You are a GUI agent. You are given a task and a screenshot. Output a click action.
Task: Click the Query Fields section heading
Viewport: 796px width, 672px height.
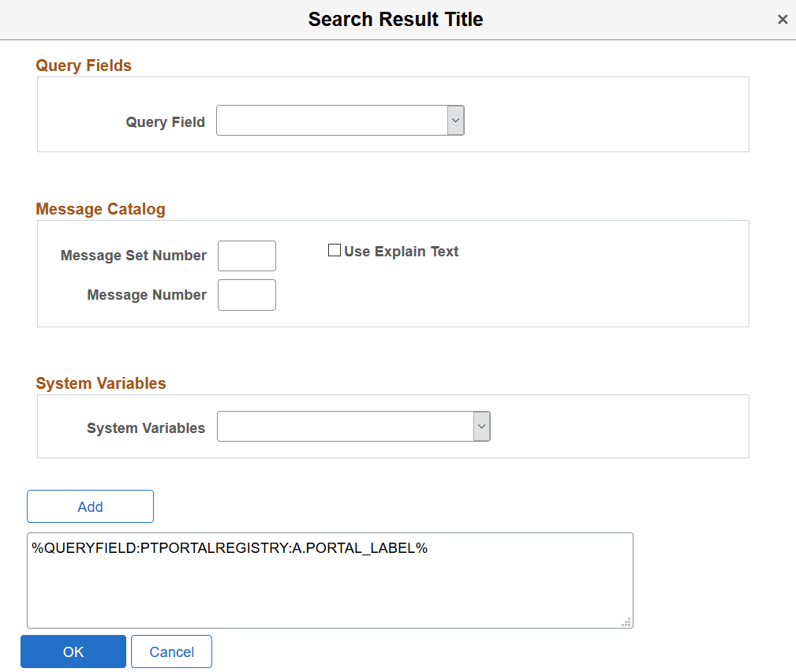pos(83,65)
